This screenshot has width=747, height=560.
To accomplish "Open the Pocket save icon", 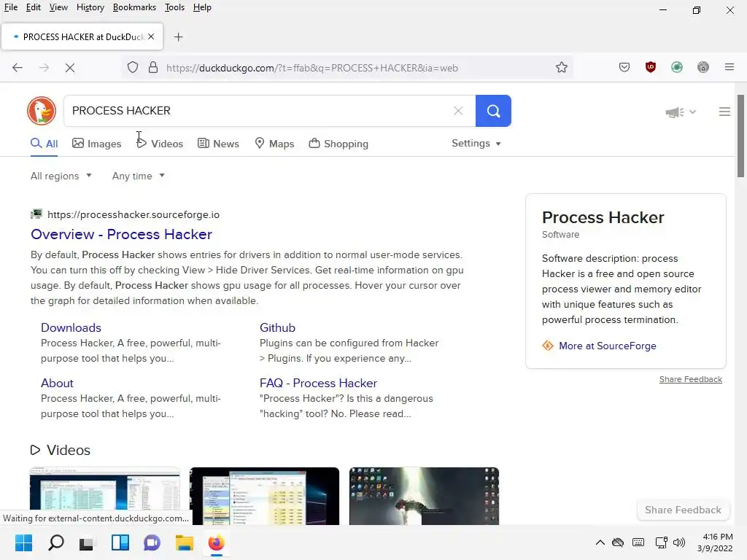I will click(624, 68).
